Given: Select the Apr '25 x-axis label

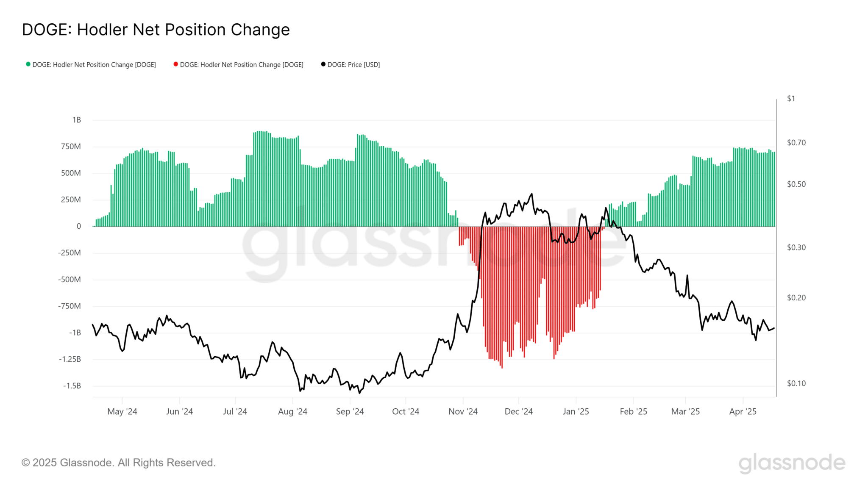Looking at the screenshot, I should pos(743,411).
